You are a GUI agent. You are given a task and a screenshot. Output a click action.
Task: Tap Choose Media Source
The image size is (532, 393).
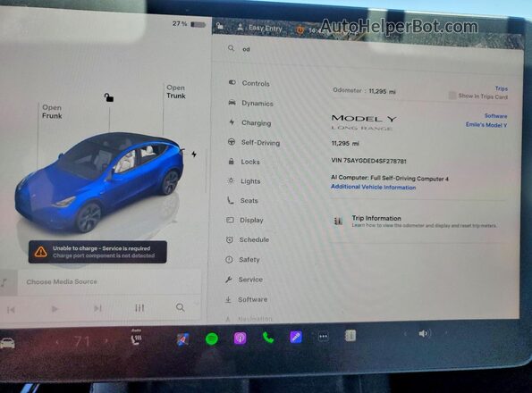click(x=62, y=281)
